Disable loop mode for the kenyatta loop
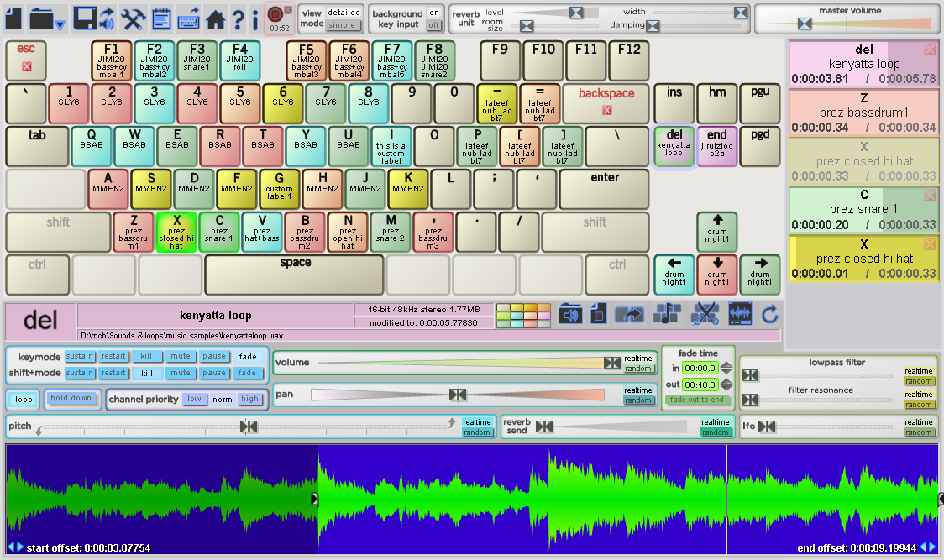 tap(22, 400)
